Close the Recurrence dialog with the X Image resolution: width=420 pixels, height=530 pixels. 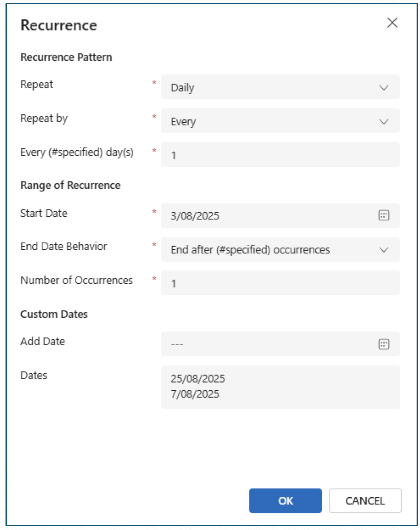click(392, 23)
